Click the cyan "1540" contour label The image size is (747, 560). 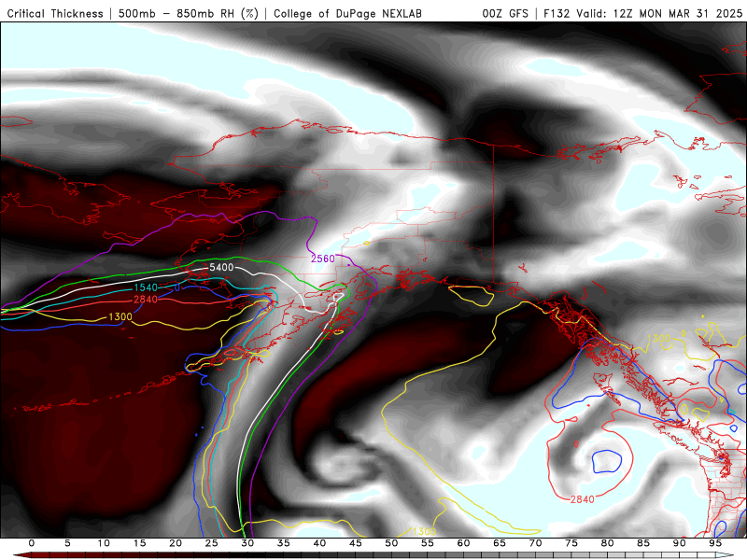pos(146,287)
